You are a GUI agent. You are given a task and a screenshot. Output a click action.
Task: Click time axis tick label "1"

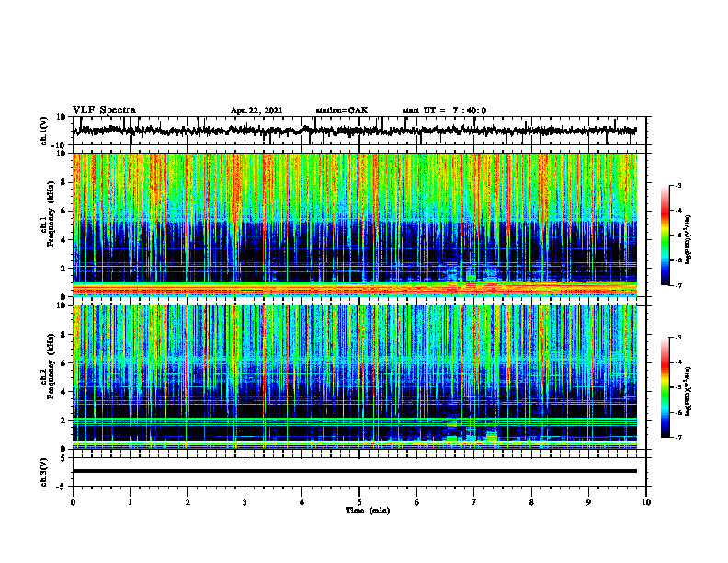(x=130, y=502)
